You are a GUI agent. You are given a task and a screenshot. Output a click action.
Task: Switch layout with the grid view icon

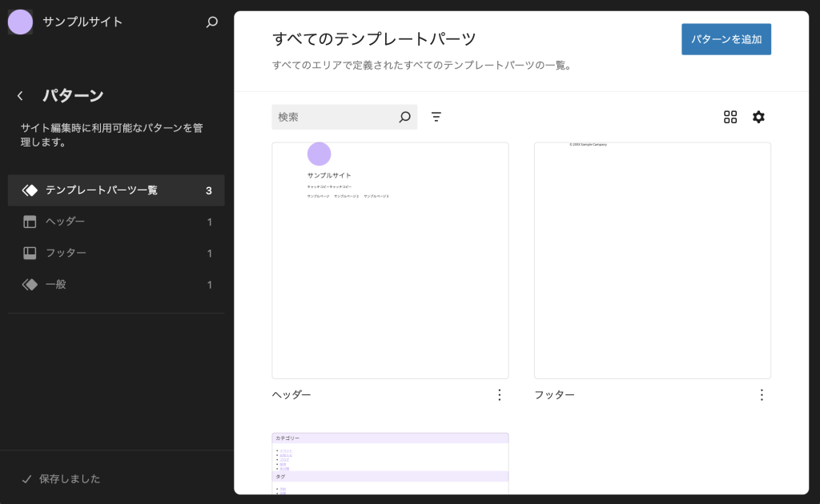click(730, 118)
